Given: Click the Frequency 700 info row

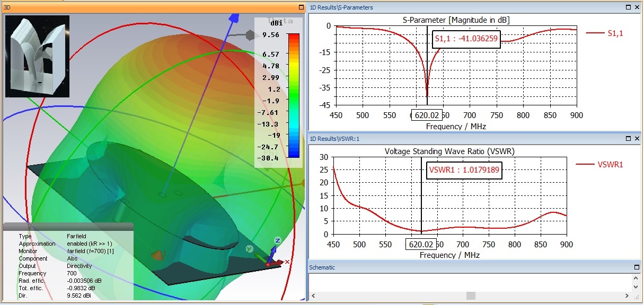Looking at the screenshot, I should click(x=47, y=273).
